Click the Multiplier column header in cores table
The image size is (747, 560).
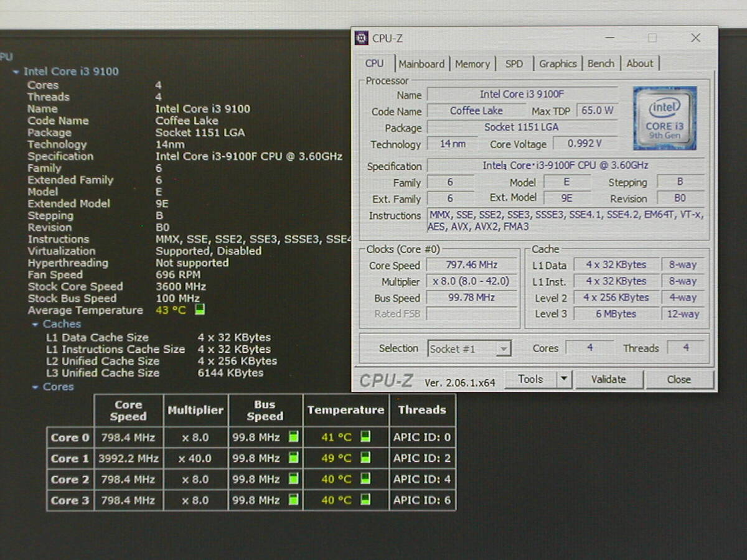(x=195, y=409)
